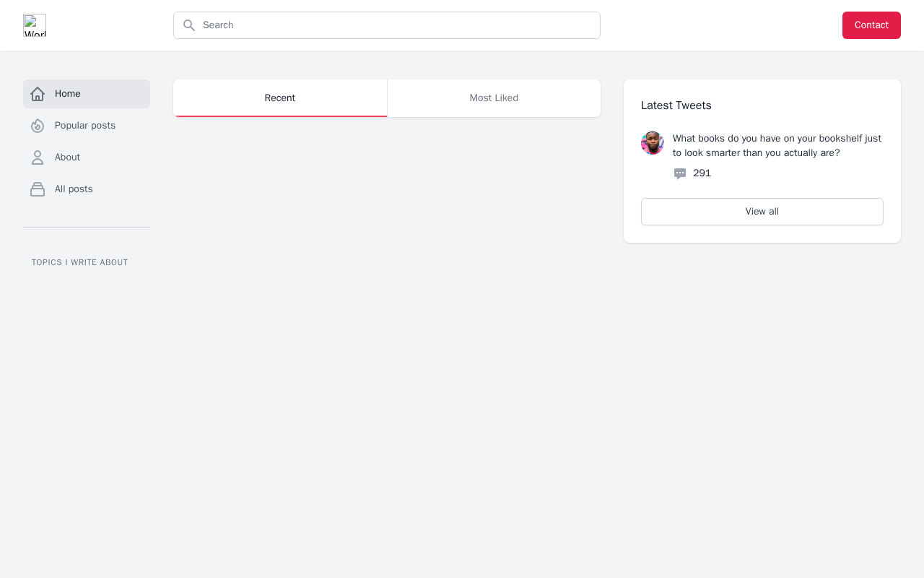Screen dimensions: 924x578
Task: Click the All posts stack icon
Action: pyautogui.click(x=38, y=189)
